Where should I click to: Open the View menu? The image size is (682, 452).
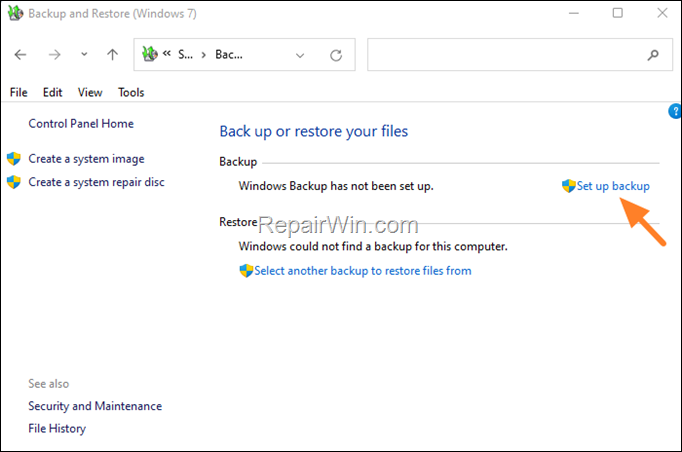90,92
